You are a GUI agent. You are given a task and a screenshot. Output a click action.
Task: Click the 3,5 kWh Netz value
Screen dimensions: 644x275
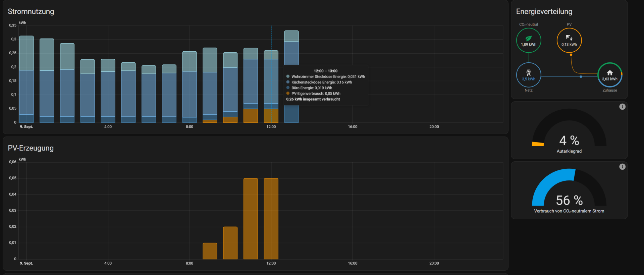coord(529,79)
